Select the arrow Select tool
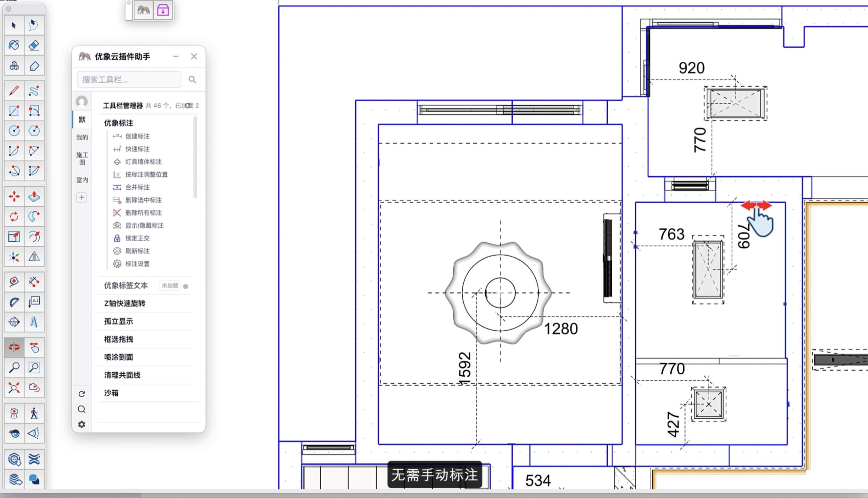The width and height of the screenshot is (868, 498). coord(14,25)
